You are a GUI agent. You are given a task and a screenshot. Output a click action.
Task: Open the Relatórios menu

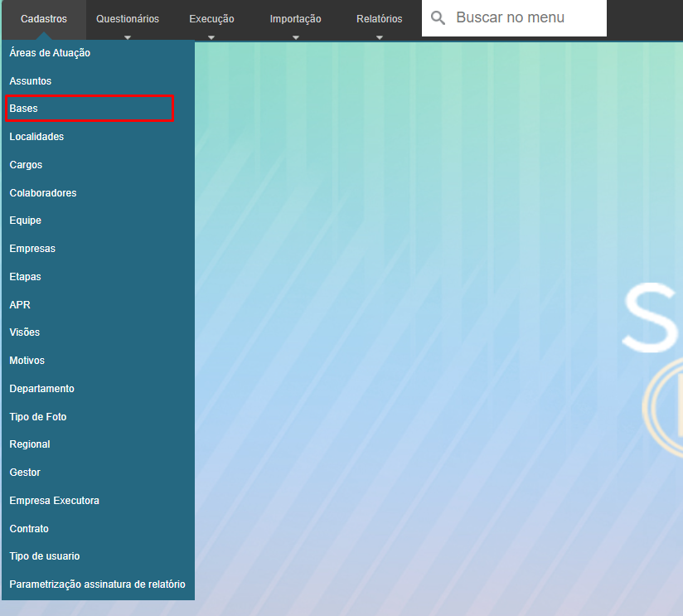coord(379,19)
